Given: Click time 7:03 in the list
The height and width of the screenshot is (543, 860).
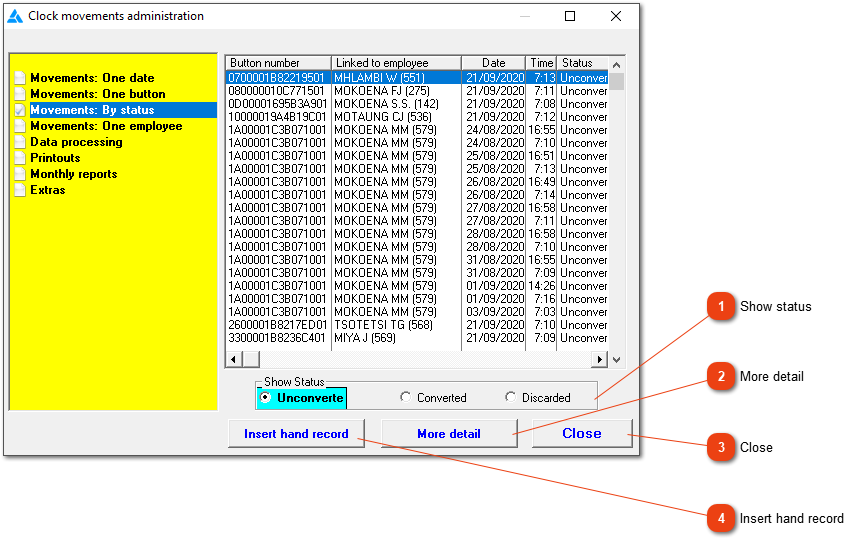Looking at the screenshot, I should click(x=545, y=312).
